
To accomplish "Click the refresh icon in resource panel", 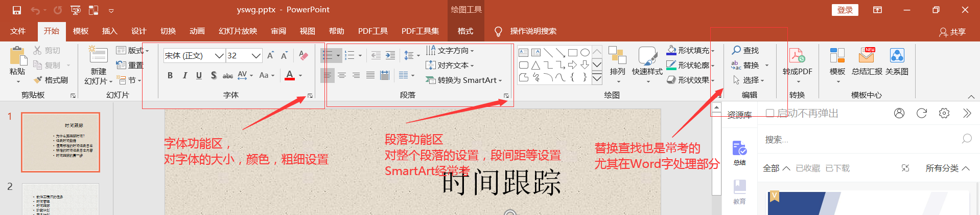I will pos(921,113).
